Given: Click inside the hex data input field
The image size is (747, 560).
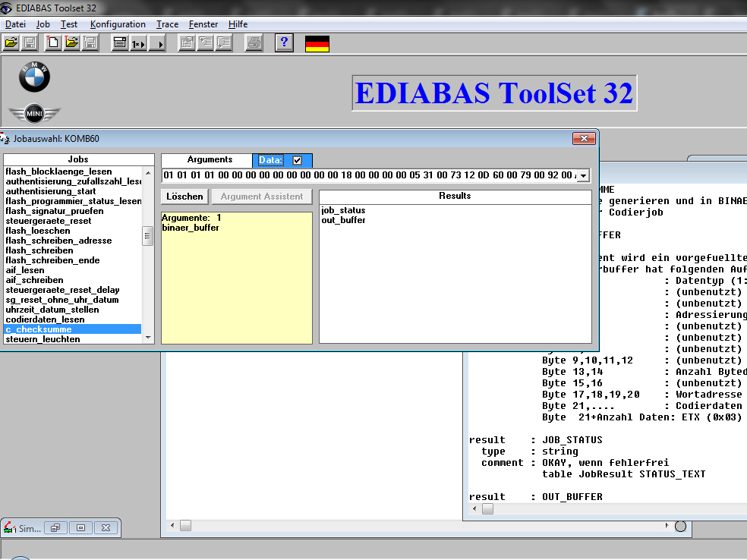Looking at the screenshot, I should coord(369,175).
